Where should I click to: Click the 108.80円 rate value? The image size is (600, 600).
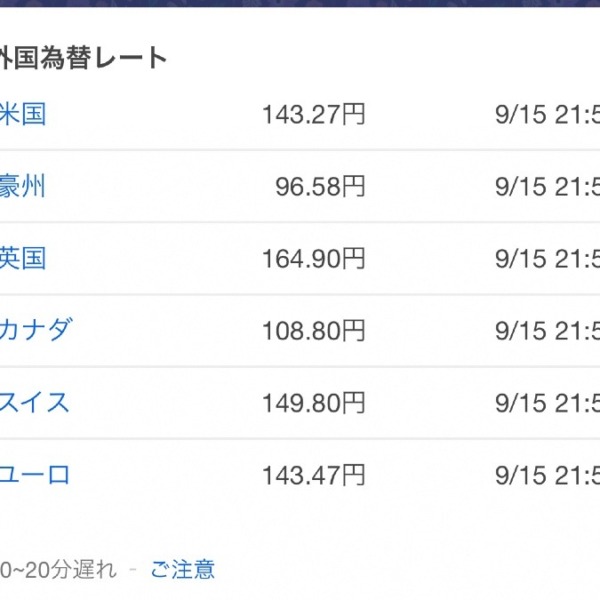click(314, 331)
